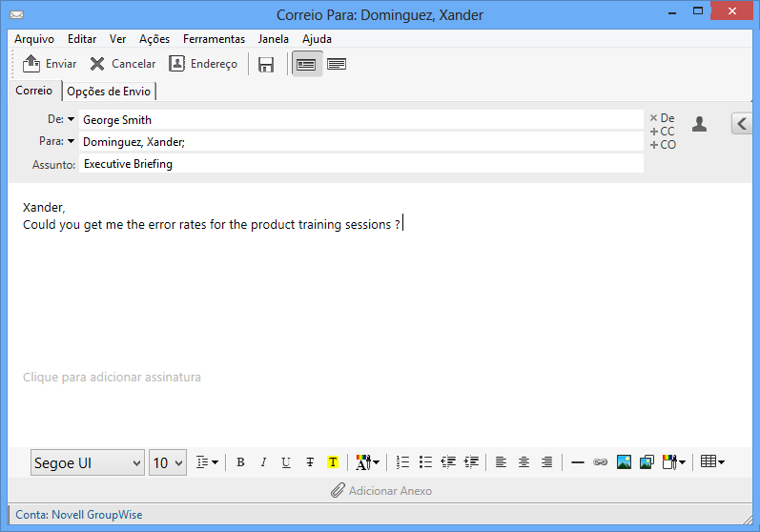
Task: Align text left
Action: point(501,462)
